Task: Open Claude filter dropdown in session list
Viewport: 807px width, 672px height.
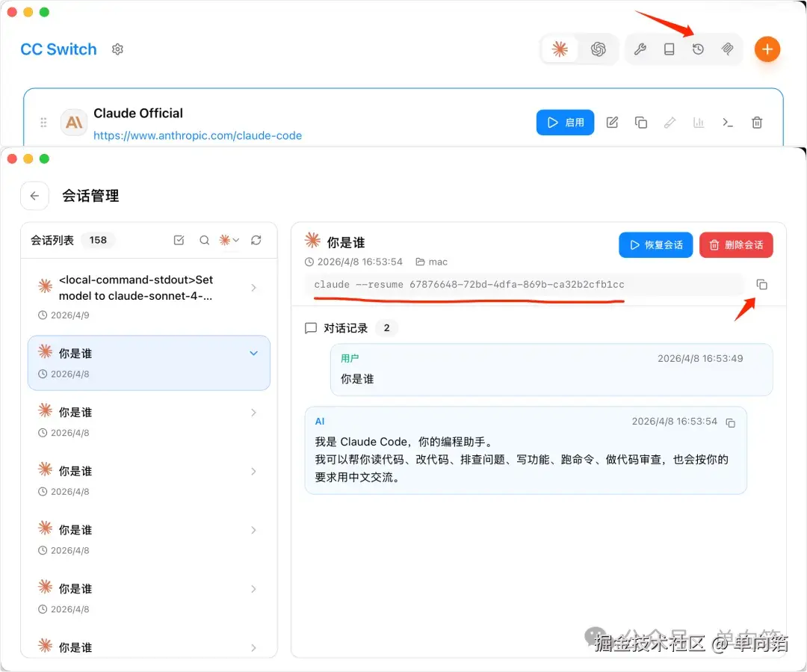Action: click(x=229, y=241)
